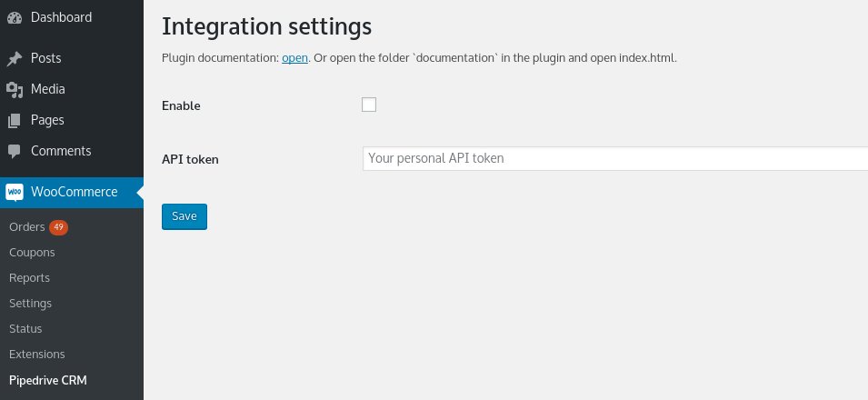
Task: Focus the API token input field
Action: coord(614,158)
